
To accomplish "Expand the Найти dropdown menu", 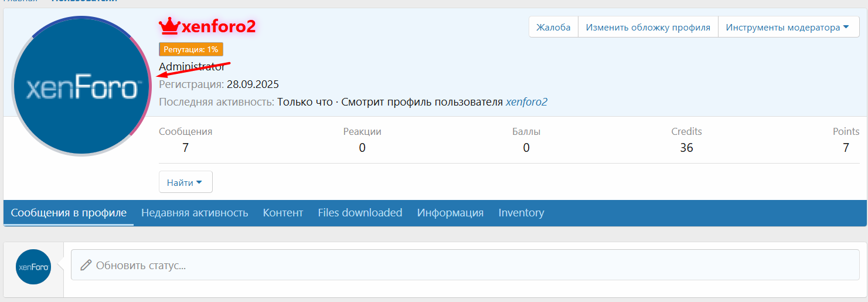I will click(x=185, y=182).
